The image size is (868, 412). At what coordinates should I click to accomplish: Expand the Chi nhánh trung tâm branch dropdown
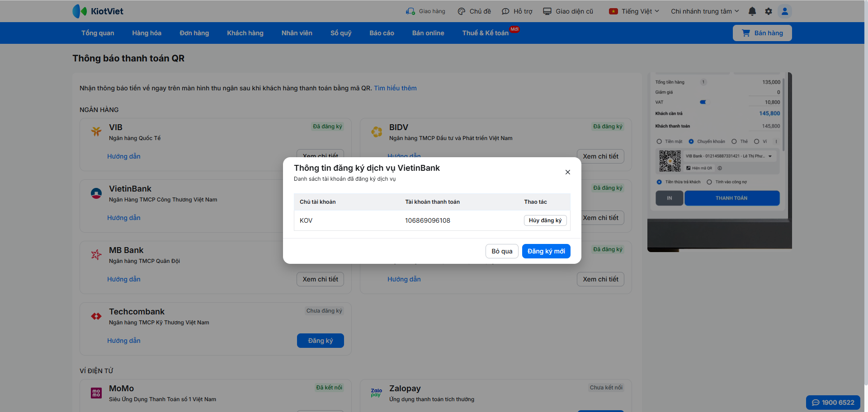[x=705, y=11]
